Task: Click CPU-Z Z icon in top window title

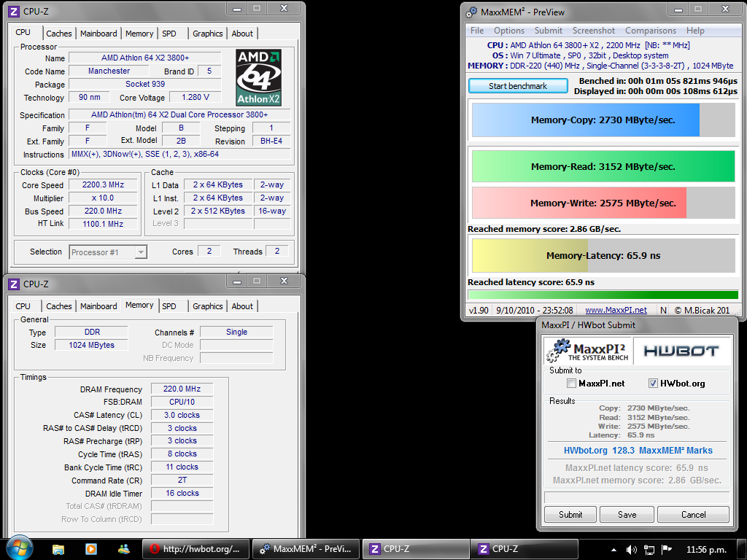Action: [x=15, y=12]
